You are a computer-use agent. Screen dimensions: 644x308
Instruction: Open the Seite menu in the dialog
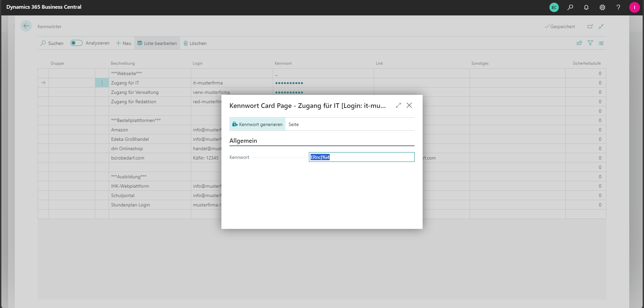293,124
